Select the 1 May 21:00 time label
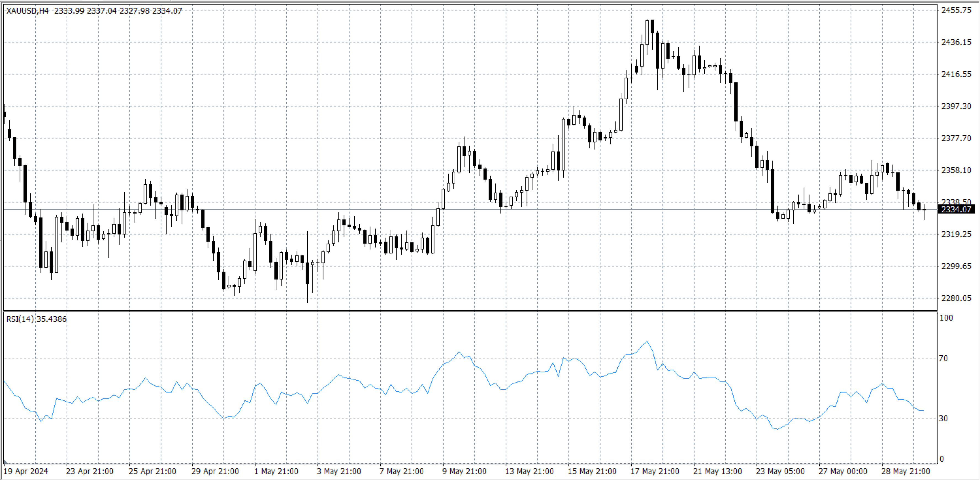This screenshot has width=980, height=480. (276, 471)
